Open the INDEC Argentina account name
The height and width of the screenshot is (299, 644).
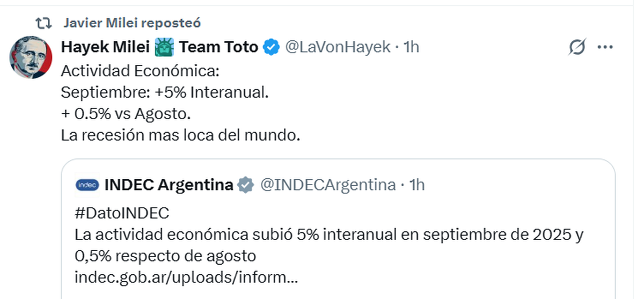[x=169, y=185]
